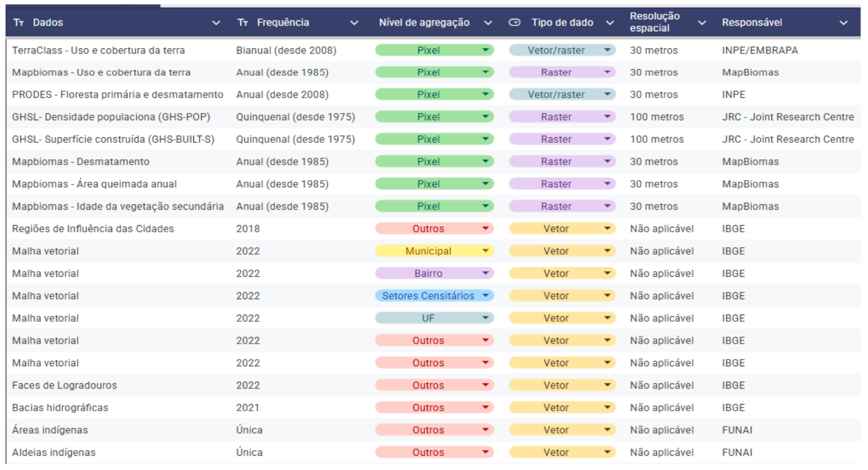868x470 pixels.
Task: Expand the Resolução espacial column chevron
Action: pyautogui.click(x=702, y=23)
